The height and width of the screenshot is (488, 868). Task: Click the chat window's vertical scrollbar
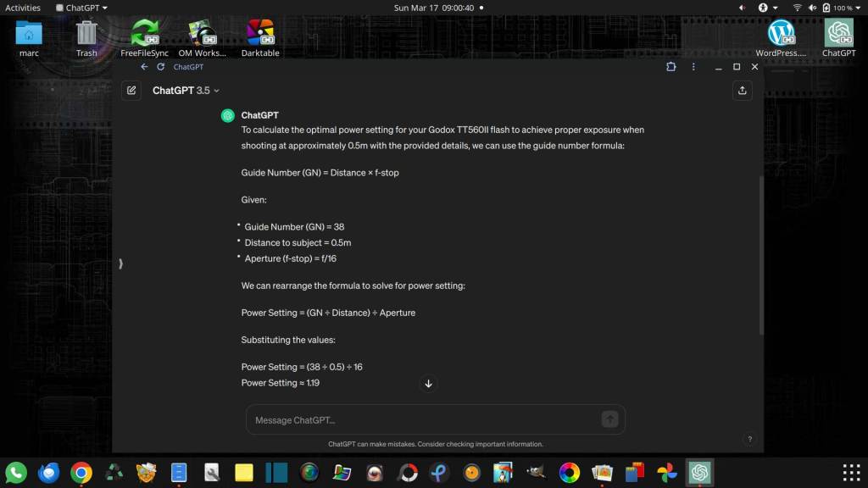point(761,254)
